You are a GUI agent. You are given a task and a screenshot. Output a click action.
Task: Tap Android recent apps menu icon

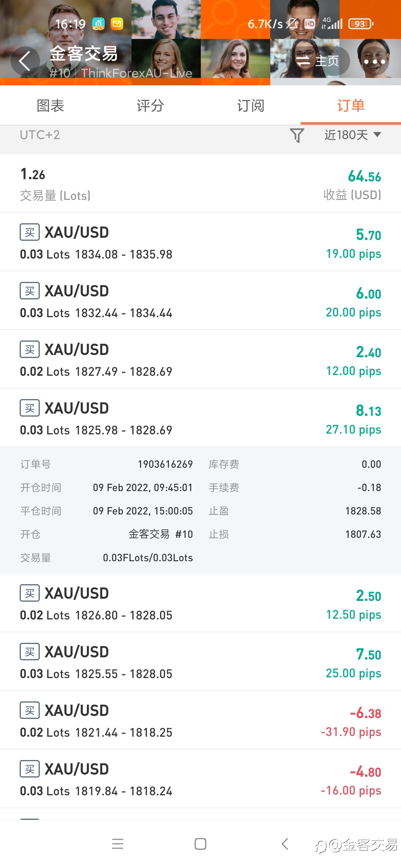click(118, 844)
